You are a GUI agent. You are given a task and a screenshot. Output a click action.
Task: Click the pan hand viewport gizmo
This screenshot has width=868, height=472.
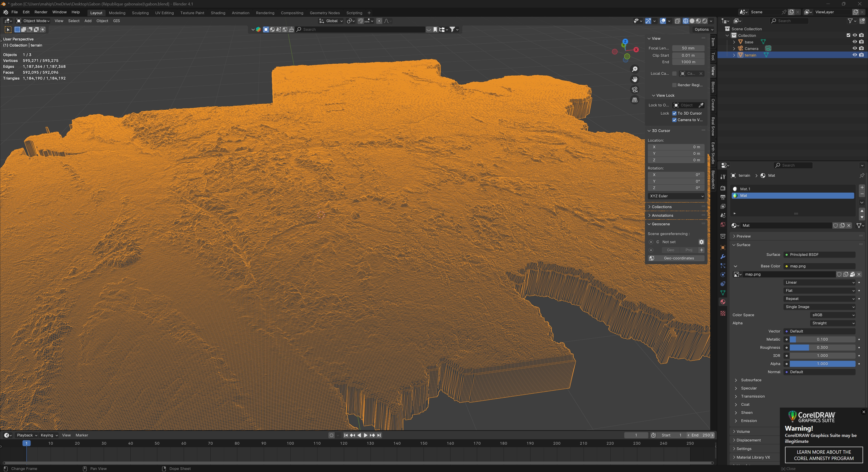(635, 79)
